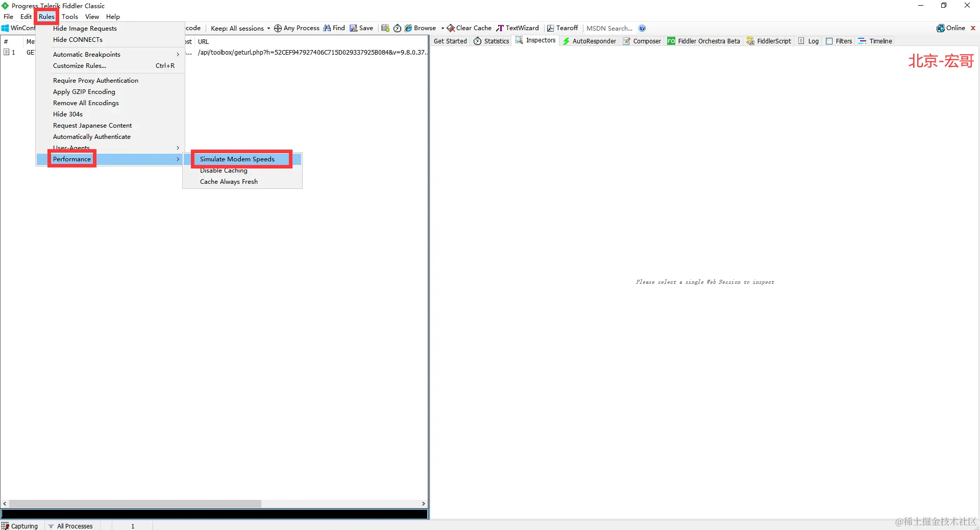Switch to the FiddlerScript tab

(x=769, y=41)
